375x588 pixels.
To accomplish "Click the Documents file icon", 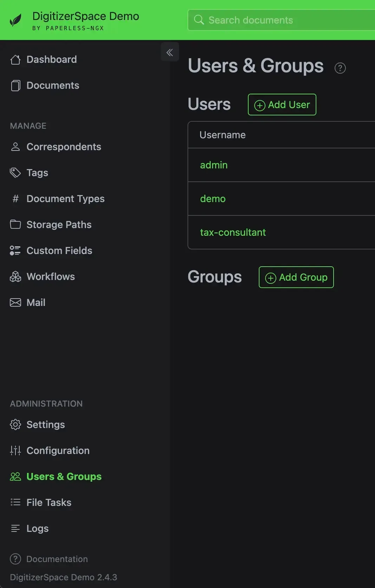I will tap(15, 86).
